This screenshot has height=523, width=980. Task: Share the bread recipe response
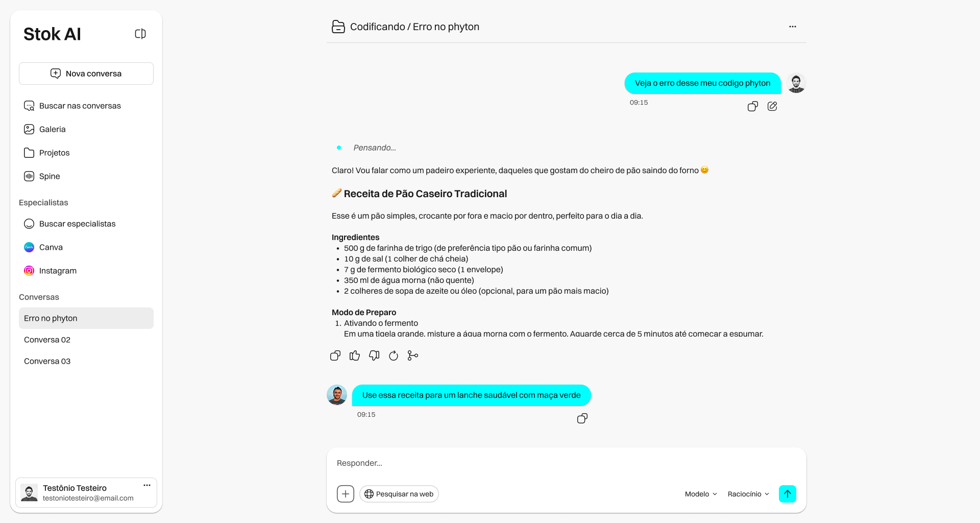(x=412, y=355)
